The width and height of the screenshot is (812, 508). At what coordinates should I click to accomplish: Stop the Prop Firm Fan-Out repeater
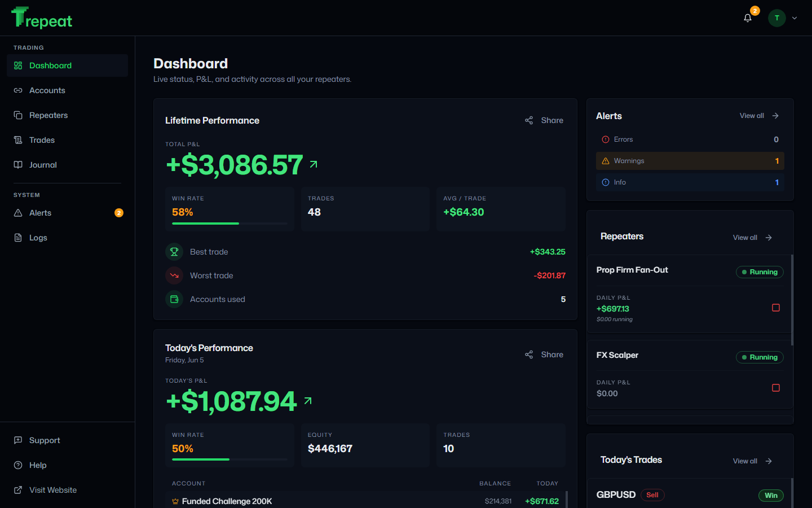click(776, 308)
